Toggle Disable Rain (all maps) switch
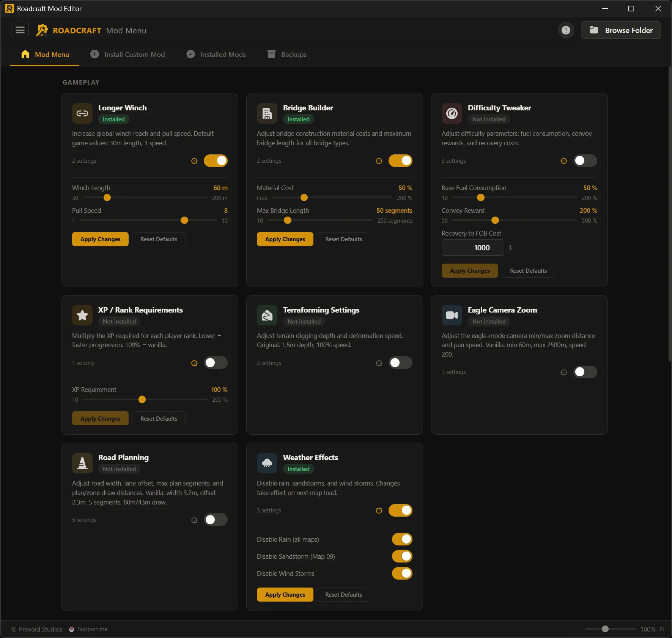Viewport: 672px width, 638px height. point(402,539)
